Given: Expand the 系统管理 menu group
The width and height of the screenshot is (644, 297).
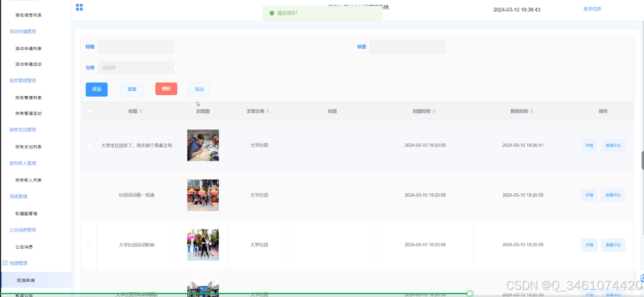Looking at the screenshot, I should click(x=19, y=197).
